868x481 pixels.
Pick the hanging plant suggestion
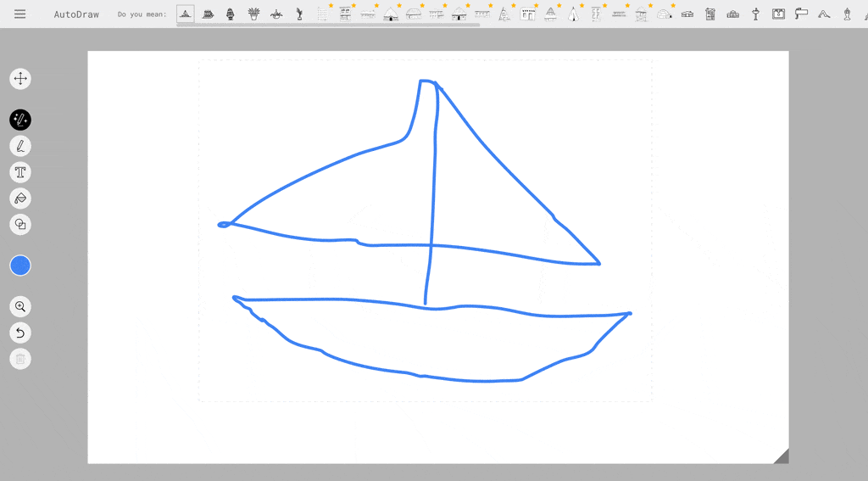(277, 14)
